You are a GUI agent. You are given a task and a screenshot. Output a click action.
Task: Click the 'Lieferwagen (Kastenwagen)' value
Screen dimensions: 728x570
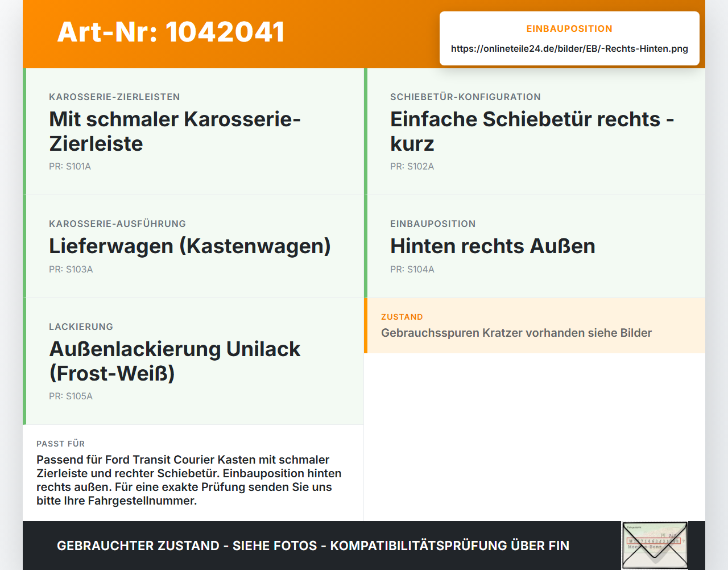click(190, 246)
